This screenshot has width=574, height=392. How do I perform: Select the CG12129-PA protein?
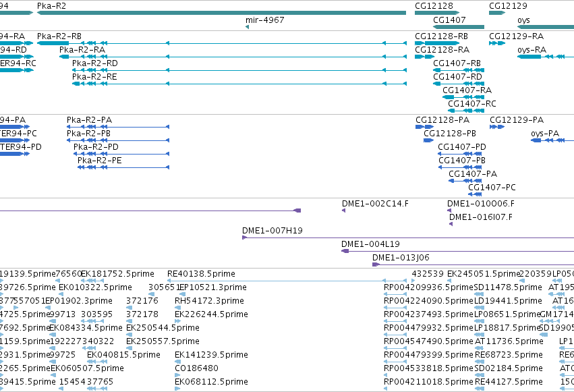[x=517, y=120]
